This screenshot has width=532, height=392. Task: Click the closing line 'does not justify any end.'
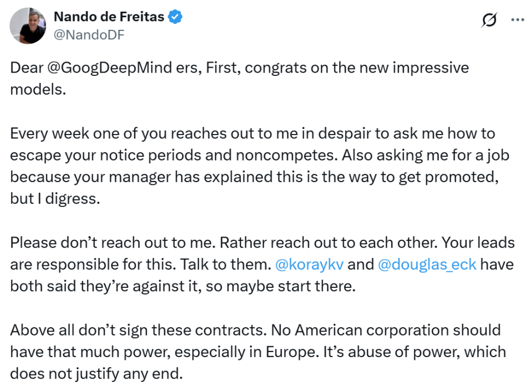click(96, 374)
